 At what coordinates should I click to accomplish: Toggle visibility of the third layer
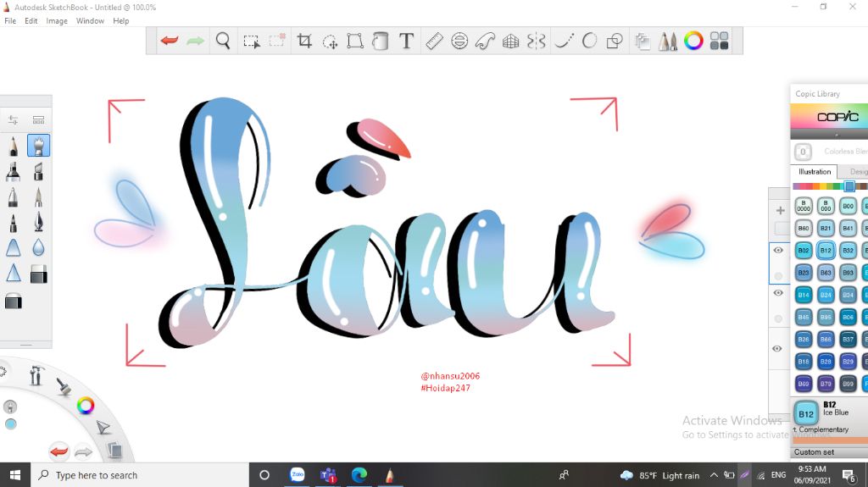(777, 349)
